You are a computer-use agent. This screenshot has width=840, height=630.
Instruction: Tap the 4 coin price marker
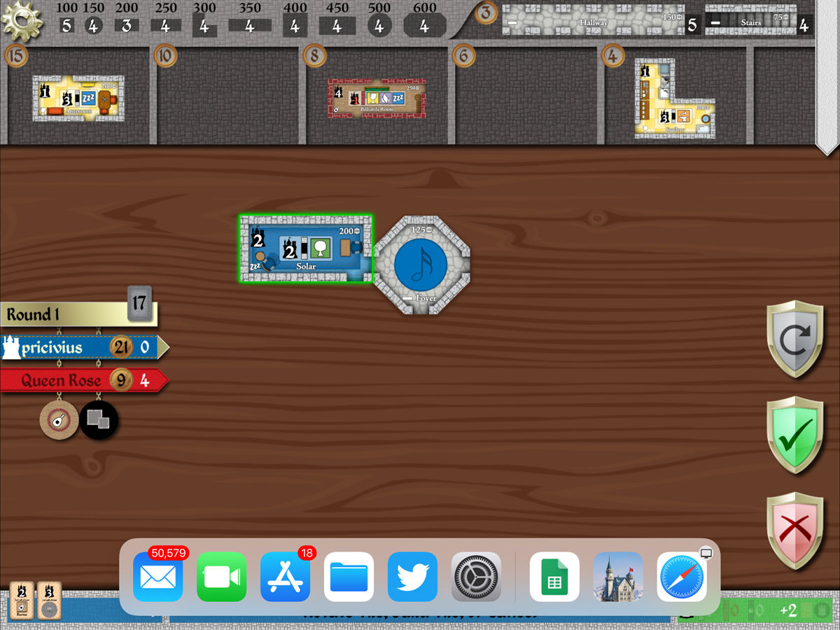tap(612, 55)
